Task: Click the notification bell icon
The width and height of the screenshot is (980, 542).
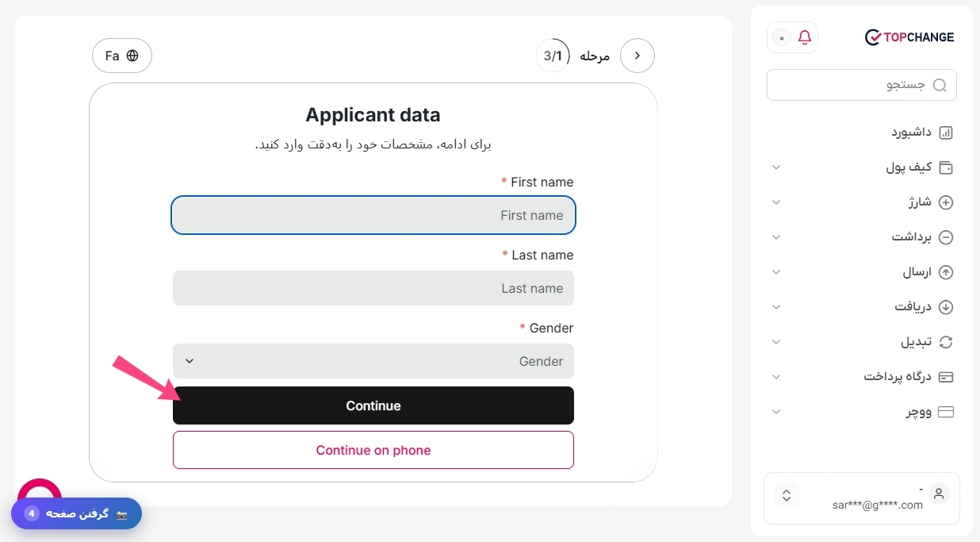Action: [x=805, y=37]
